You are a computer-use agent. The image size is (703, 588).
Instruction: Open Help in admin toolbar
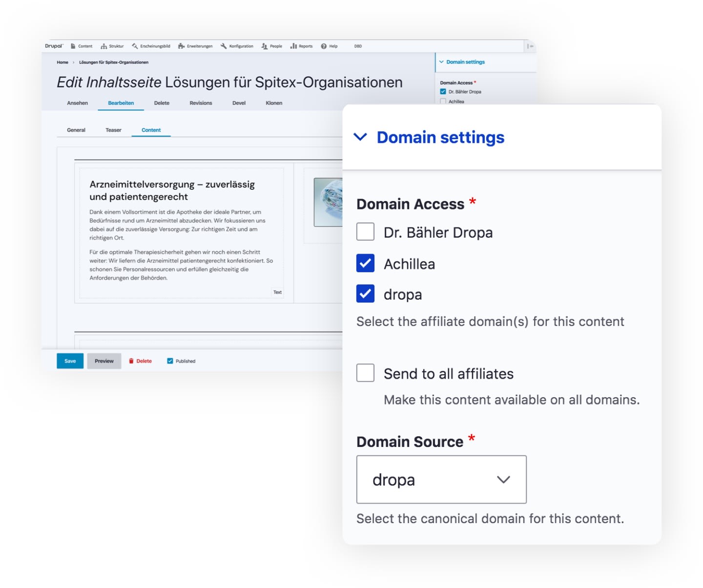[330, 46]
